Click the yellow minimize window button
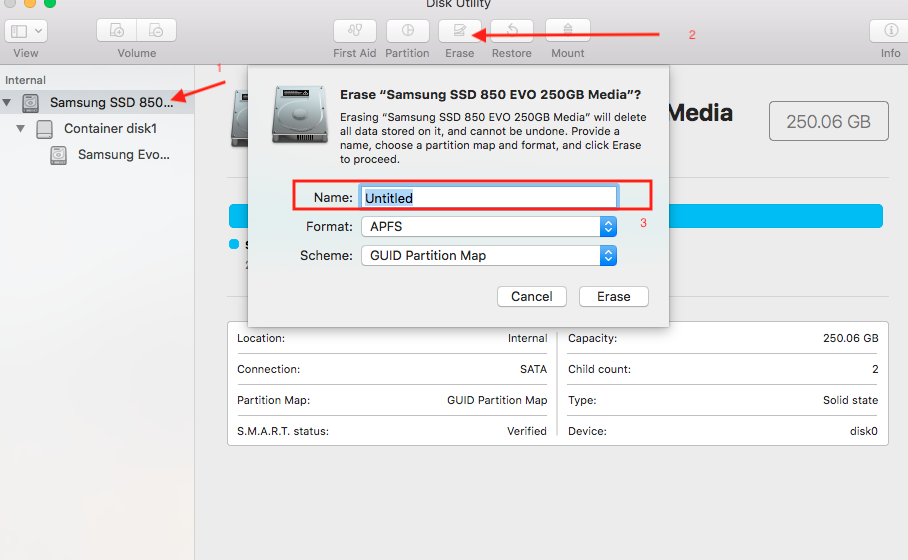The height and width of the screenshot is (560, 908). click(30, 3)
